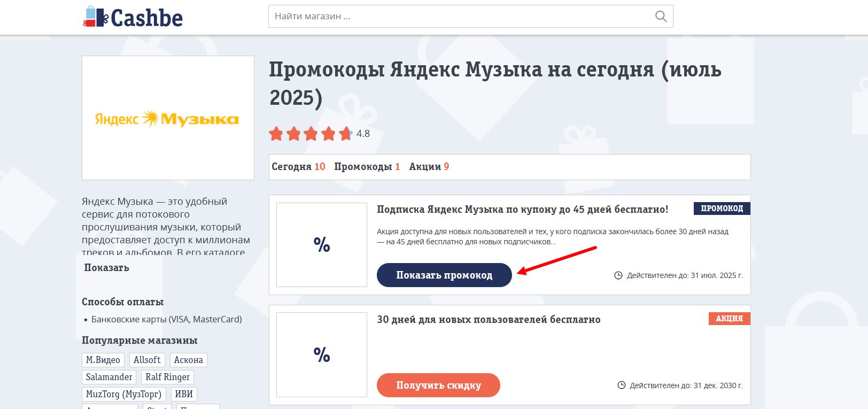868x409 pixels.
Task: Click the percent thumbnail of the 45-day coupon
Action: (x=322, y=245)
